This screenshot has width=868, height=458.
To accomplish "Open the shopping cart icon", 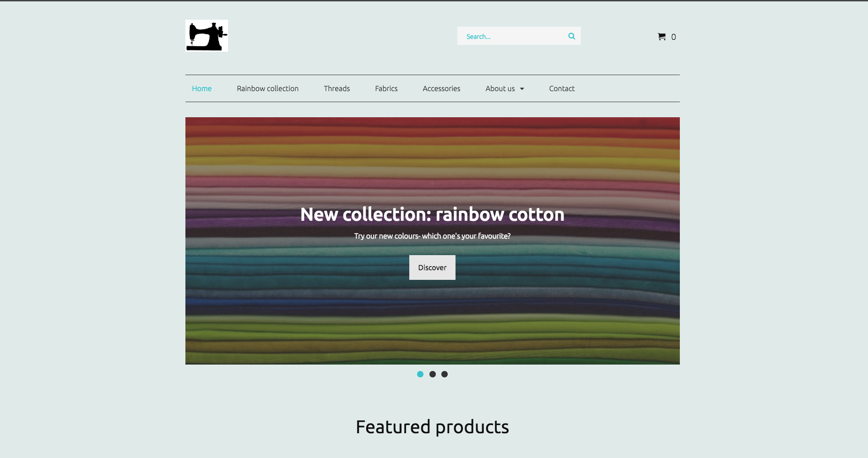I will pos(662,37).
